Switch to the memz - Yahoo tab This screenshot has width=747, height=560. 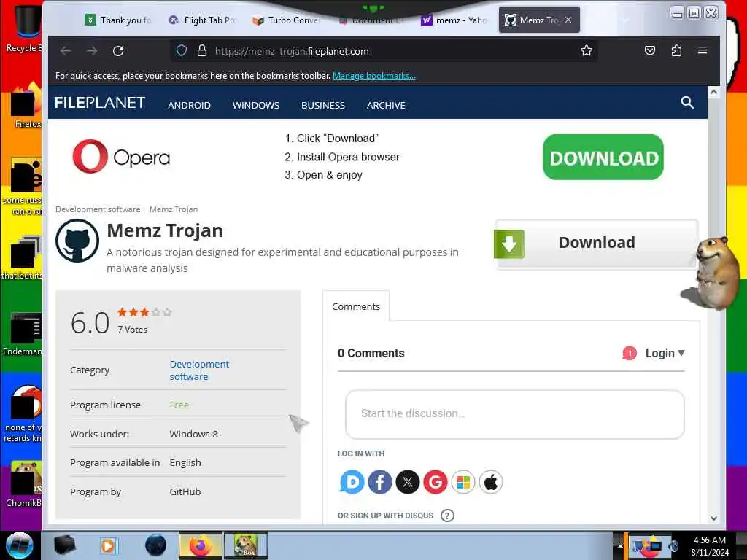[454, 20]
